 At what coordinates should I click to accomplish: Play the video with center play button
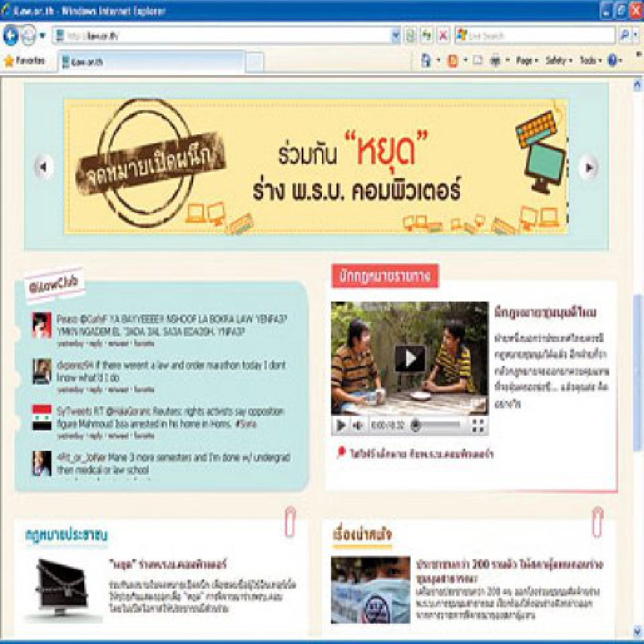tap(410, 358)
